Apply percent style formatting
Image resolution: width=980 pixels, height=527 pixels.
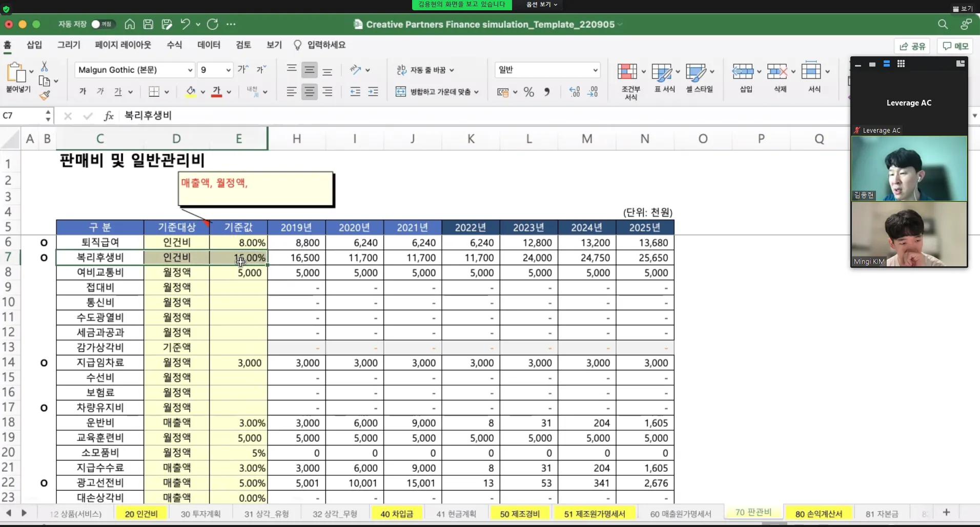tap(529, 92)
